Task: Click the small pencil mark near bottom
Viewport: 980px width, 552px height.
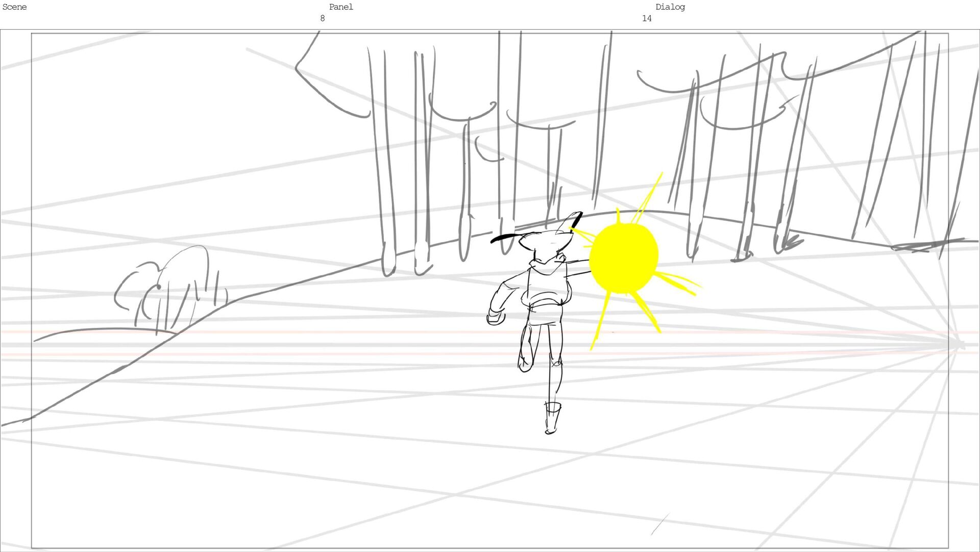Action: pyautogui.click(x=659, y=524)
